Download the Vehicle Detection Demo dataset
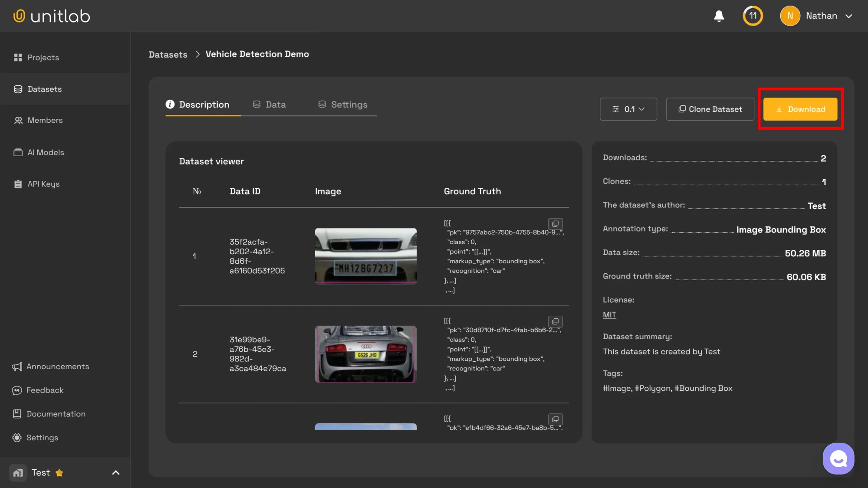Image resolution: width=868 pixels, height=488 pixels. point(800,109)
